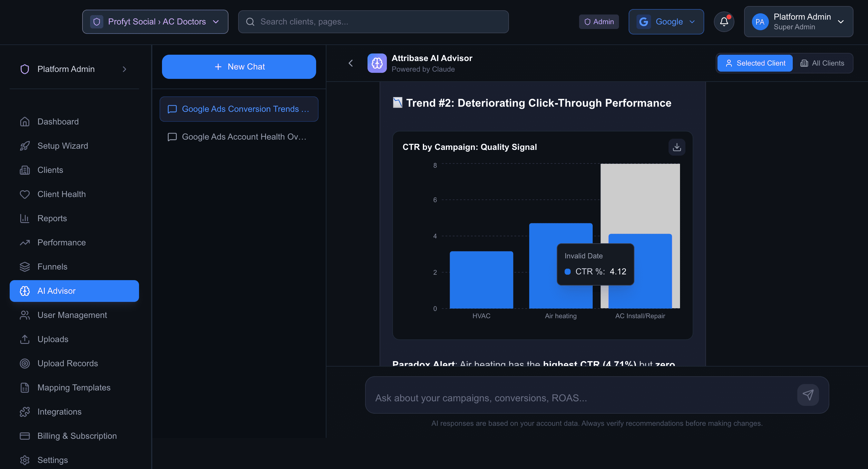This screenshot has width=868, height=469.
Task: Open the Profyt Social AC Doctors client dropdown
Action: 155,22
